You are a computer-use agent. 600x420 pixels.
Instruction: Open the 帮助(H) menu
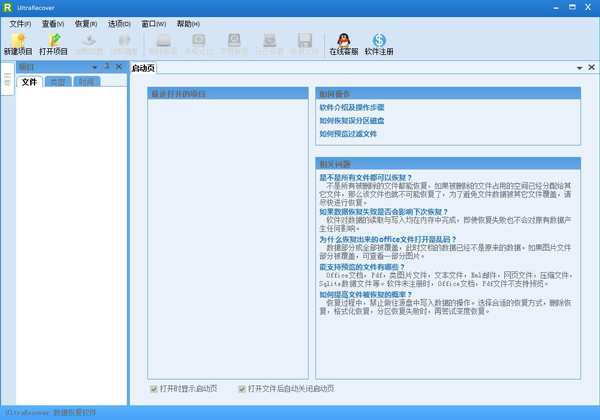[x=188, y=24]
